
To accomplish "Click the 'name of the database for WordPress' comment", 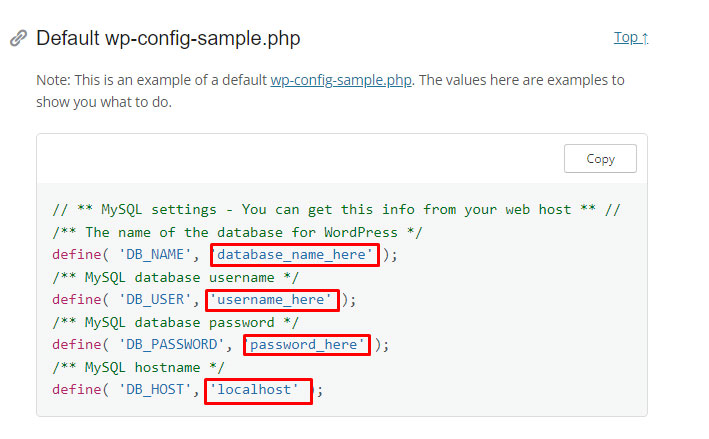I will pos(237,232).
